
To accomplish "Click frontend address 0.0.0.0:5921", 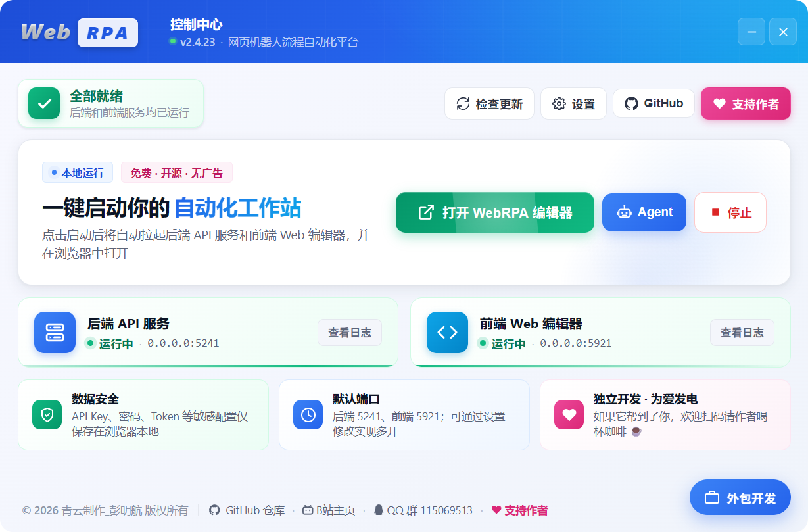I will [x=576, y=343].
